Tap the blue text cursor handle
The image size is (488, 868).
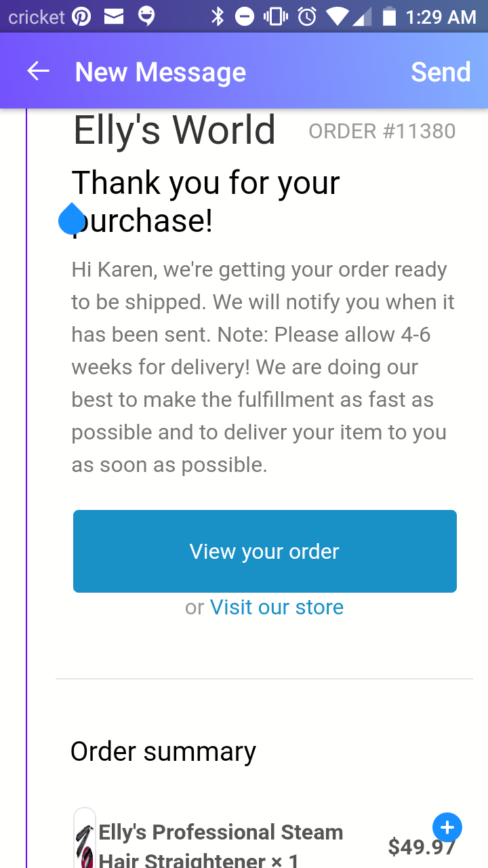[72, 218]
